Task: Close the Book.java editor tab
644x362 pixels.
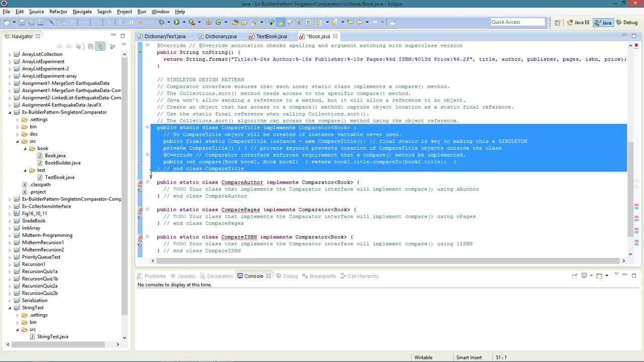Action: click(335, 36)
